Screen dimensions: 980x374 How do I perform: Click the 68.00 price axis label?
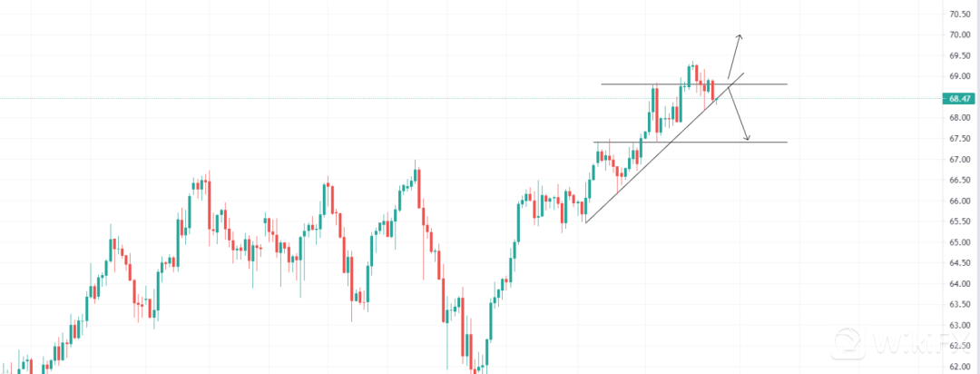point(961,118)
